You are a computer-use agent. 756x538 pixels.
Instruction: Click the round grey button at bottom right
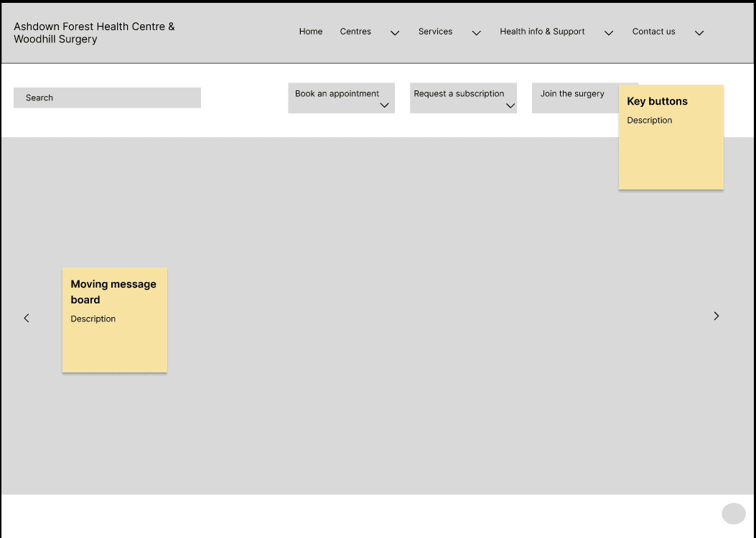coord(734,514)
